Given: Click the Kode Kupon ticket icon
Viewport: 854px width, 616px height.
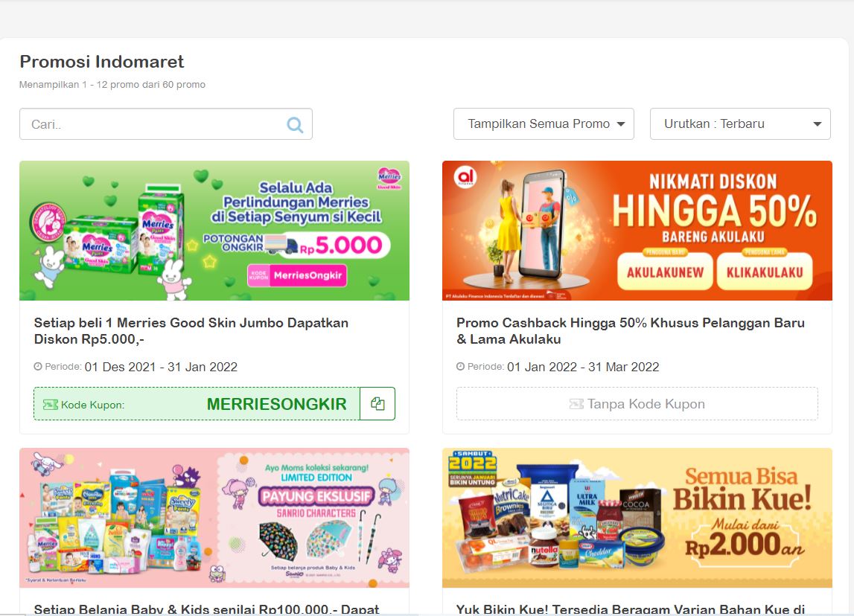Looking at the screenshot, I should pos(51,405).
